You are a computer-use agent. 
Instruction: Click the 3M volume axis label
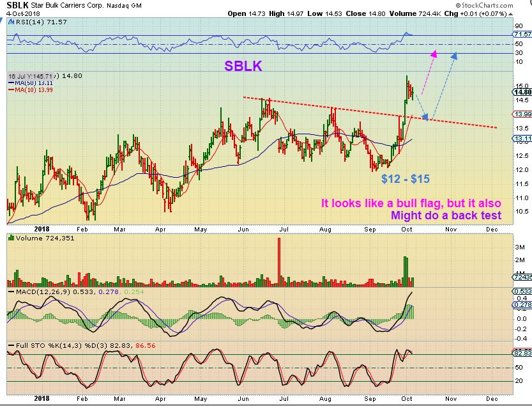point(520,247)
